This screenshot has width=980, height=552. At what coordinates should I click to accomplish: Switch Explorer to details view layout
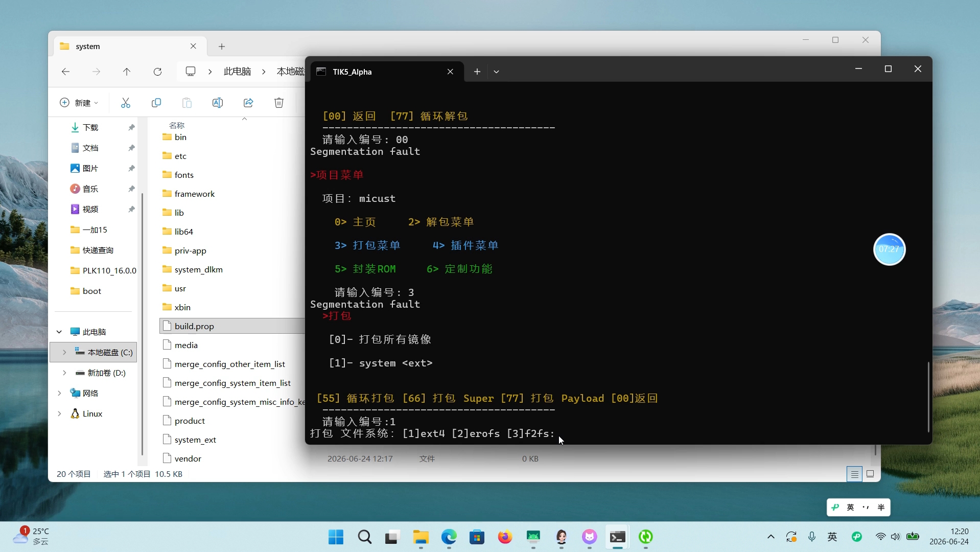[x=854, y=474]
